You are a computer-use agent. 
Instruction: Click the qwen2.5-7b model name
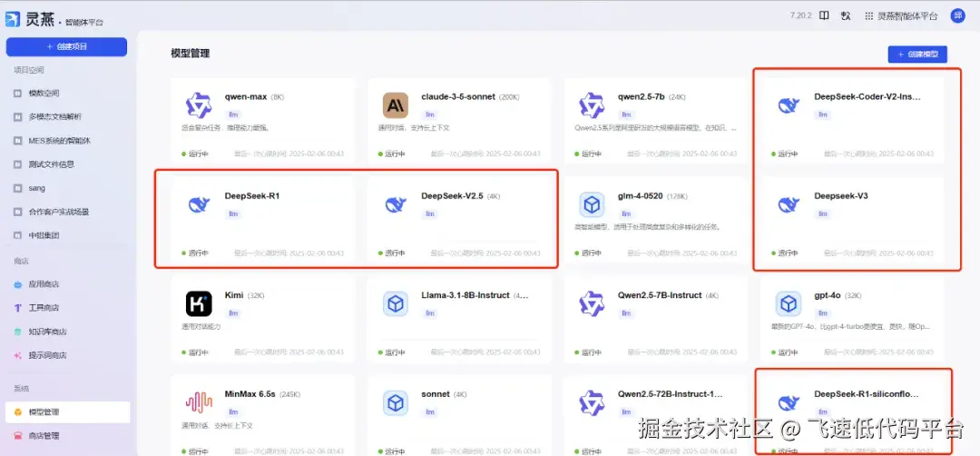pos(642,97)
